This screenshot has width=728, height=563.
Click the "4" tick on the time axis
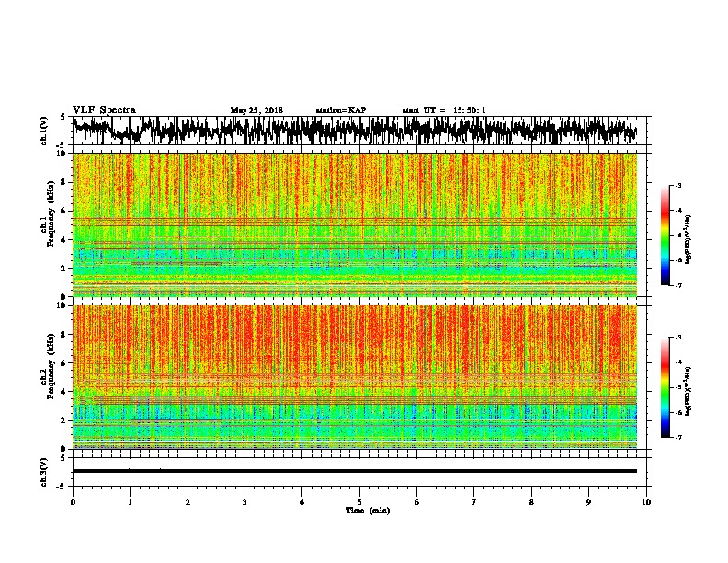[x=302, y=502]
